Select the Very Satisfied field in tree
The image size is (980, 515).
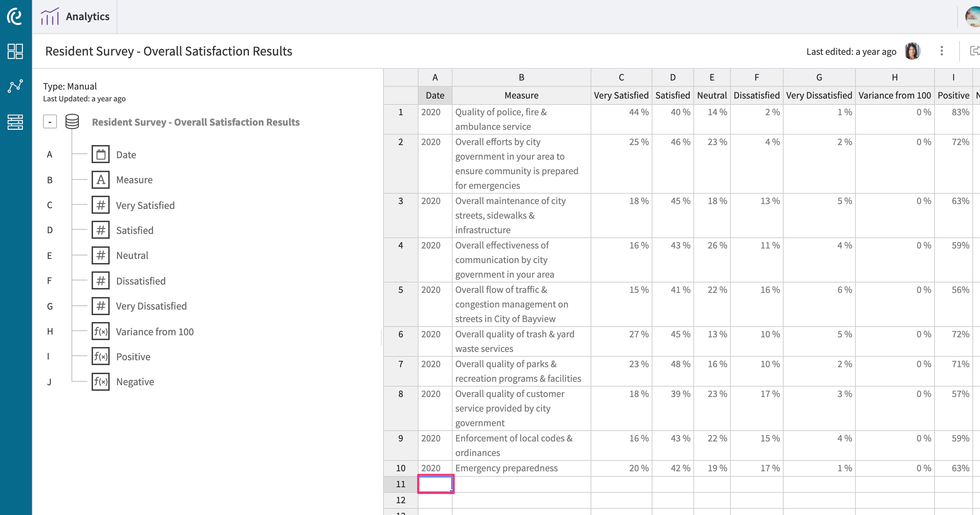point(145,205)
